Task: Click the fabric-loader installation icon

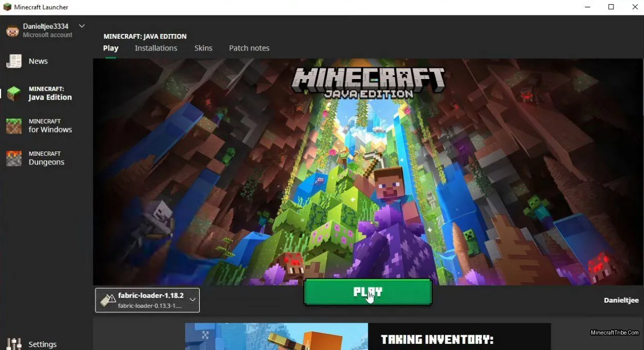Action: (108, 300)
